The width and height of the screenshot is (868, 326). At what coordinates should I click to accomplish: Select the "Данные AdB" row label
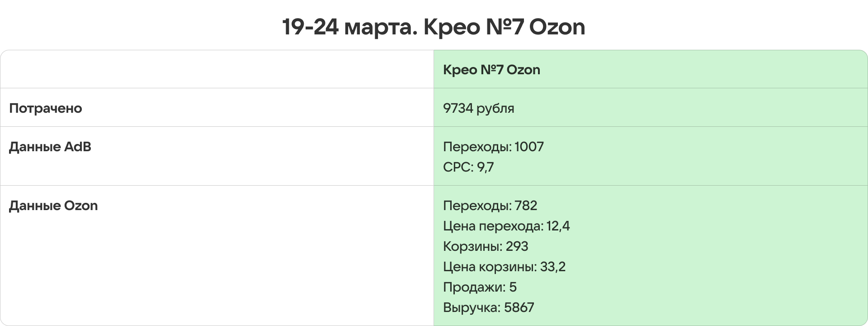[50, 147]
